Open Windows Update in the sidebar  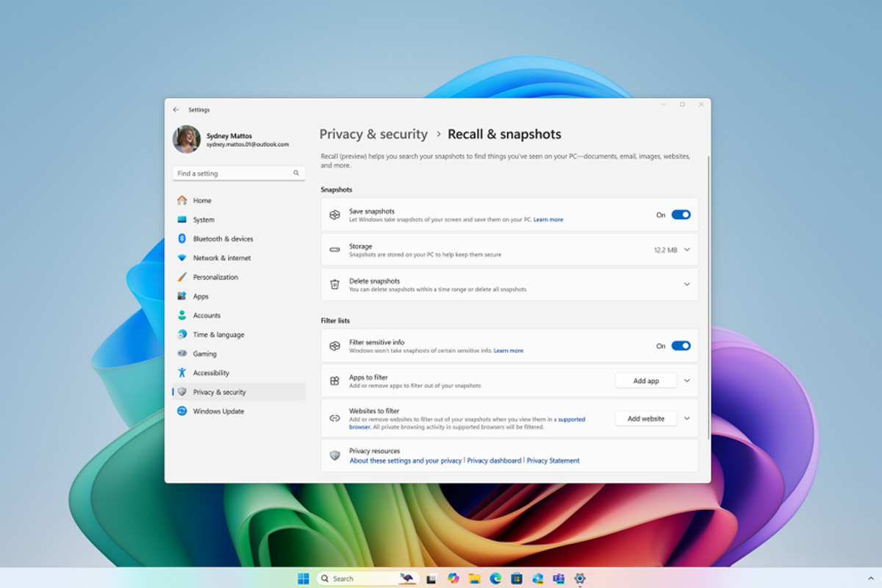pos(239,411)
